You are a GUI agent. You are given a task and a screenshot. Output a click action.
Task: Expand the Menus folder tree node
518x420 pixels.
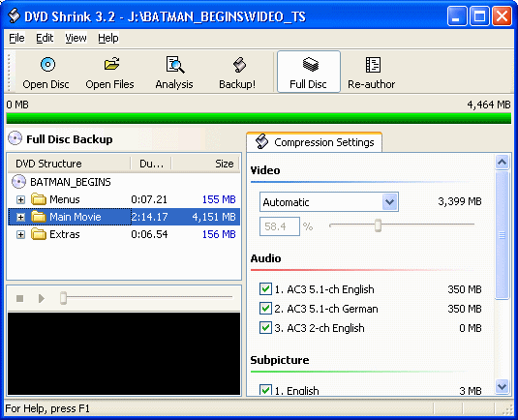[x=20, y=199]
